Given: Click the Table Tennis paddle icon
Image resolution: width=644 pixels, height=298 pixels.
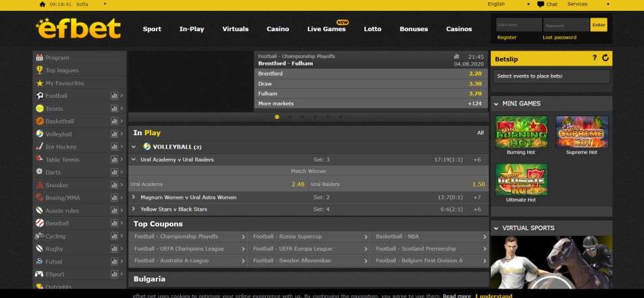Looking at the screenshot, I should [39, 159].
